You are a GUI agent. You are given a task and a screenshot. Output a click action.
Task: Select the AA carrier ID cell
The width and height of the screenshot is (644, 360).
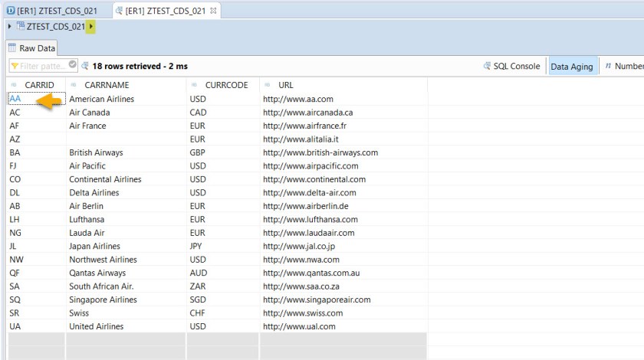coord(36,99)
